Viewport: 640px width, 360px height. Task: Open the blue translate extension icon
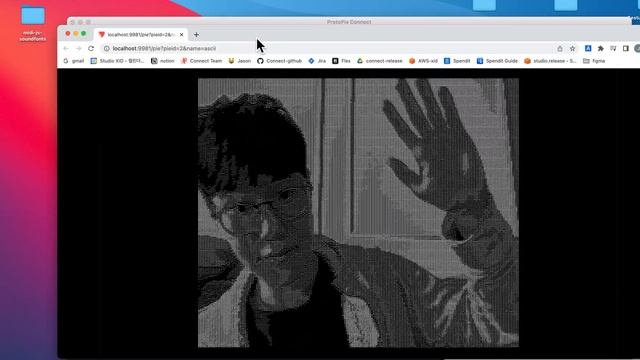click(x=588, y=49)
